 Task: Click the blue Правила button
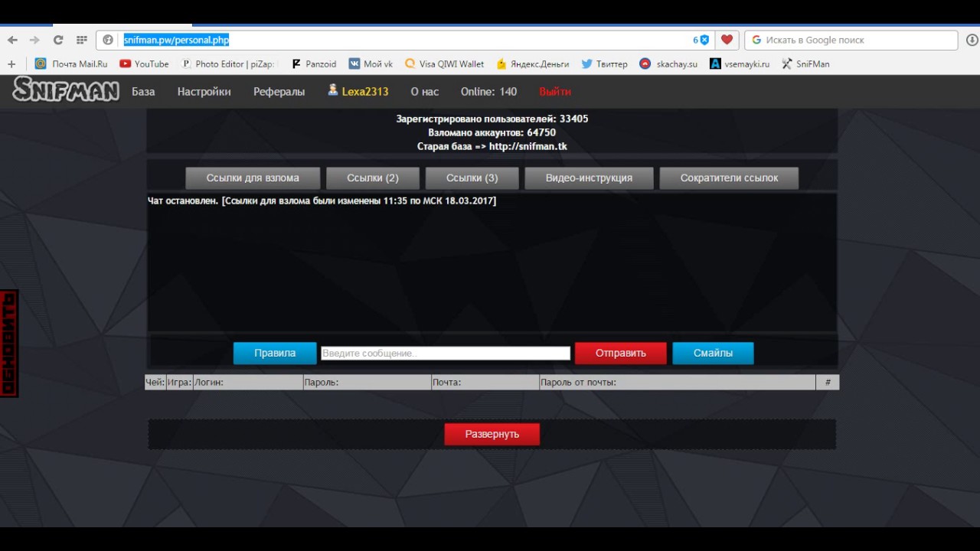click(275, 353)
